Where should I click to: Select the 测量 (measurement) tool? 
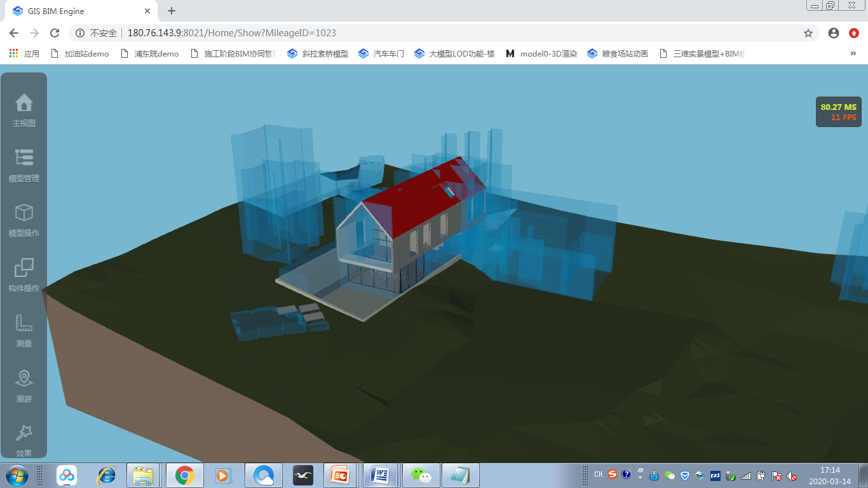point(24,329)
